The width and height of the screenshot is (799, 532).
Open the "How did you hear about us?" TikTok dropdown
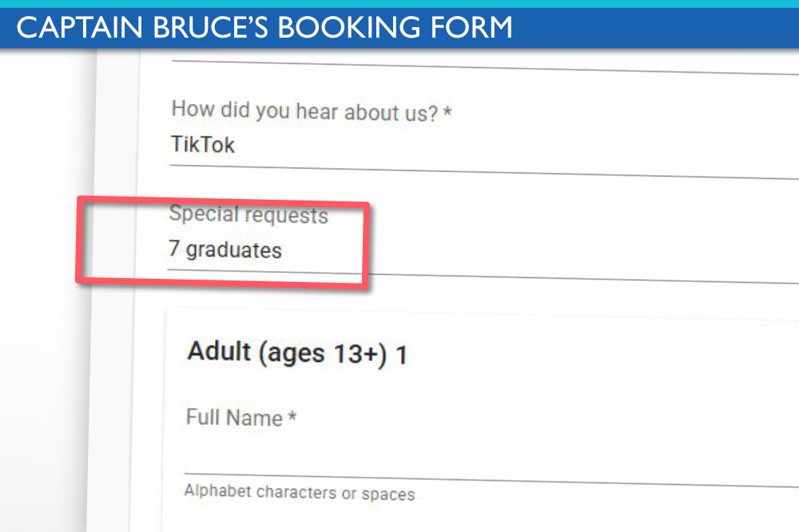479,149
